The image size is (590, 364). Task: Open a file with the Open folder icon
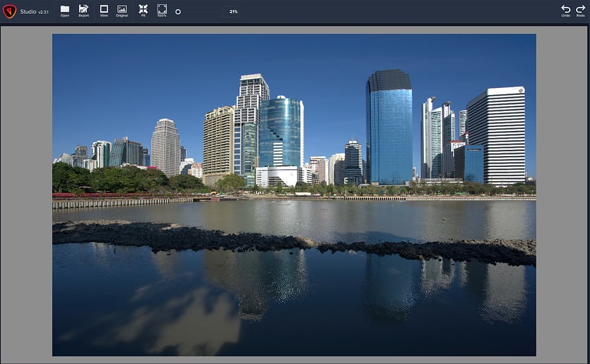tap(65, 10)
